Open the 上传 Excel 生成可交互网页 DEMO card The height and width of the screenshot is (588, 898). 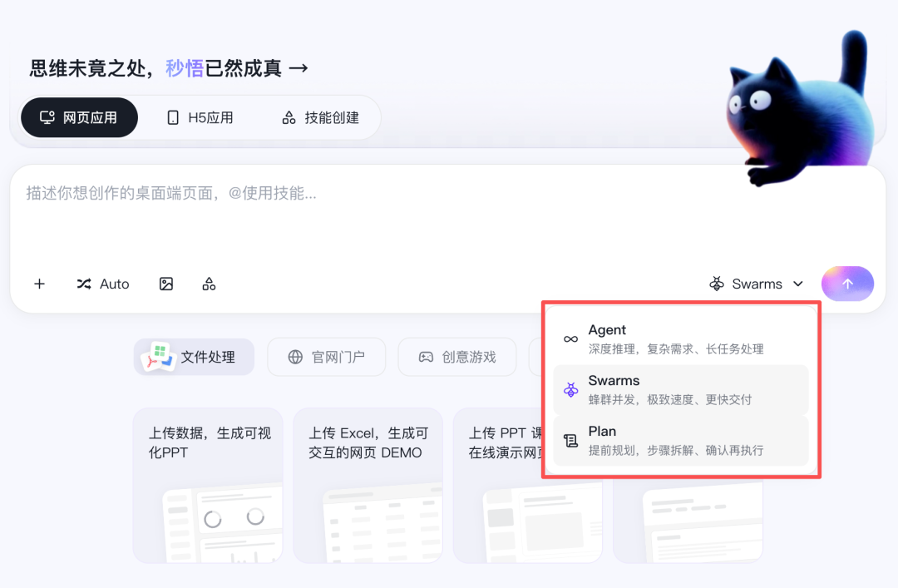click(368, 485)
